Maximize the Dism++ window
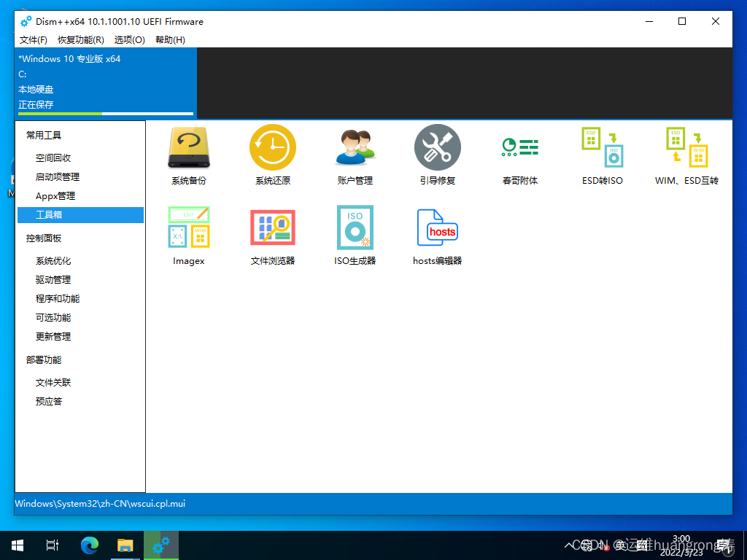 coord(682,21)
